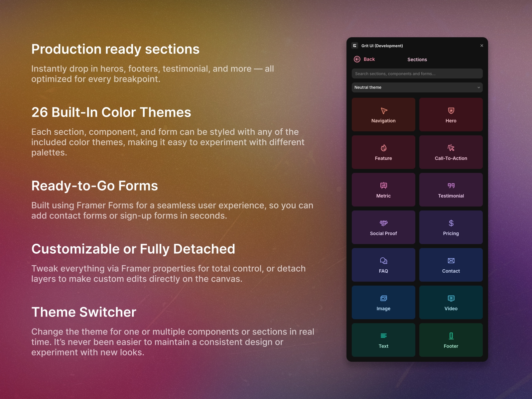
Task: Click the Grit UI logo icon
Action: (x=356, y=46)
